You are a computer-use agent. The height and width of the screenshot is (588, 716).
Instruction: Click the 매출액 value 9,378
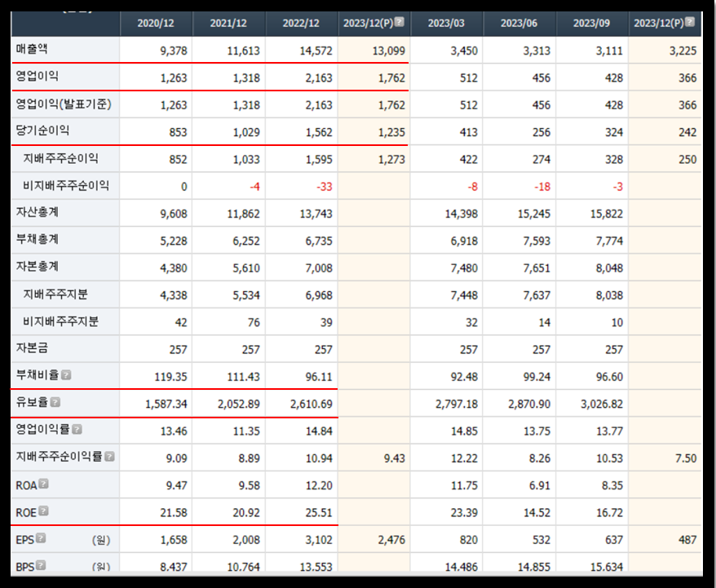[174, 51]
